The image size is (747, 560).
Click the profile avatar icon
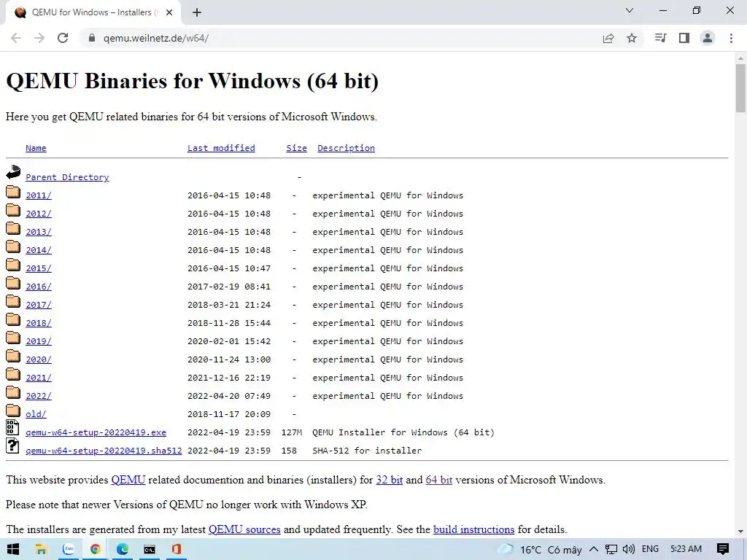click(708, 38)
